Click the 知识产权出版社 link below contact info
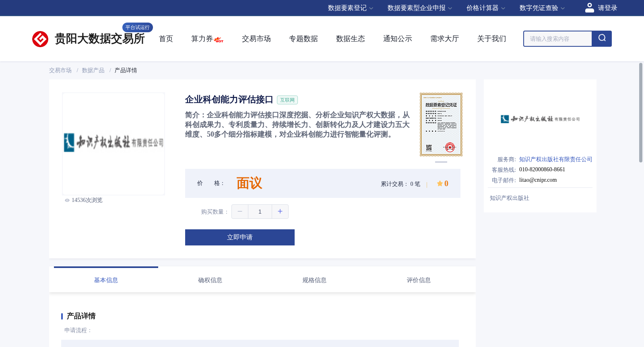The height and width of the screenshot is (347, 644). (510, 198)
